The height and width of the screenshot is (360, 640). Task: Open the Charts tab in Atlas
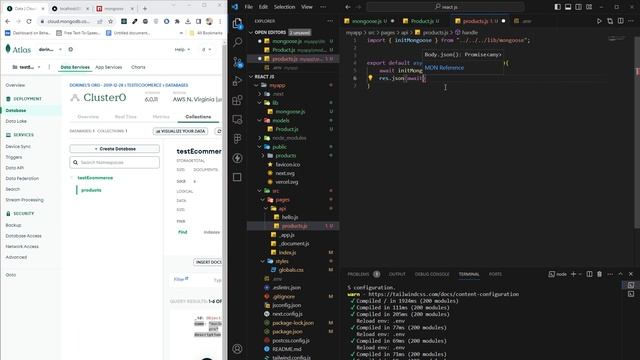tap(138, 67)
